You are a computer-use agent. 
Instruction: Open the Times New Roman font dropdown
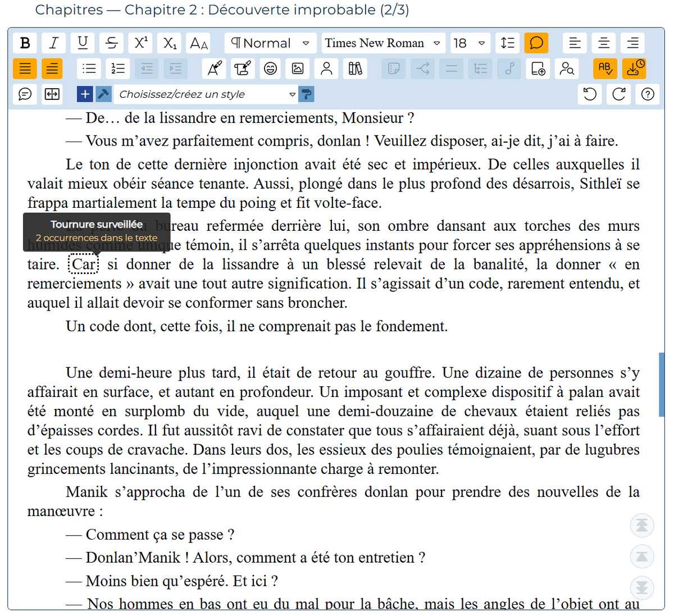click(x=383, y=43)
